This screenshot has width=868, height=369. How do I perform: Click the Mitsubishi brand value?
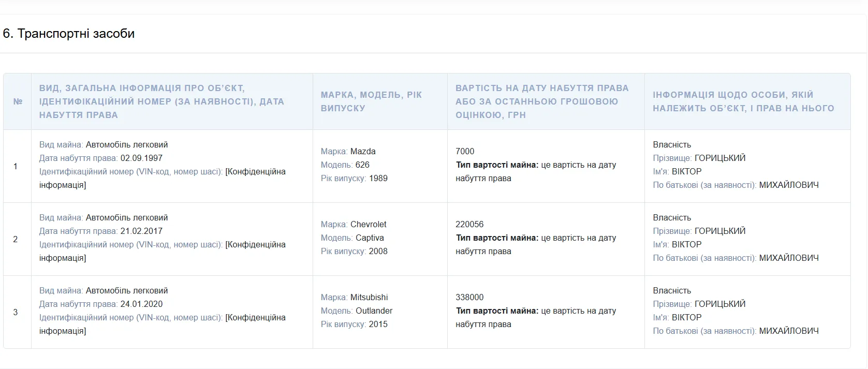[369, 297]
